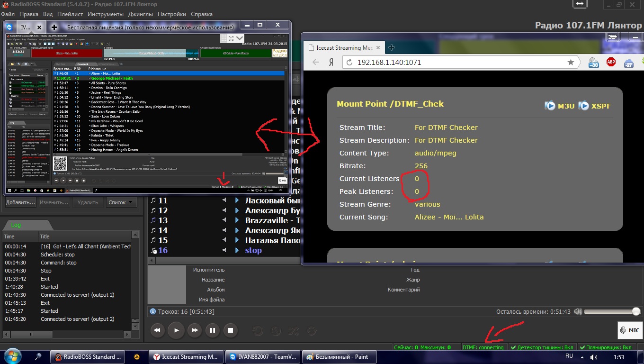Click TeamViewer full-screen arrows icon
This screenshot has width=644, height=364.
(231, 38)
